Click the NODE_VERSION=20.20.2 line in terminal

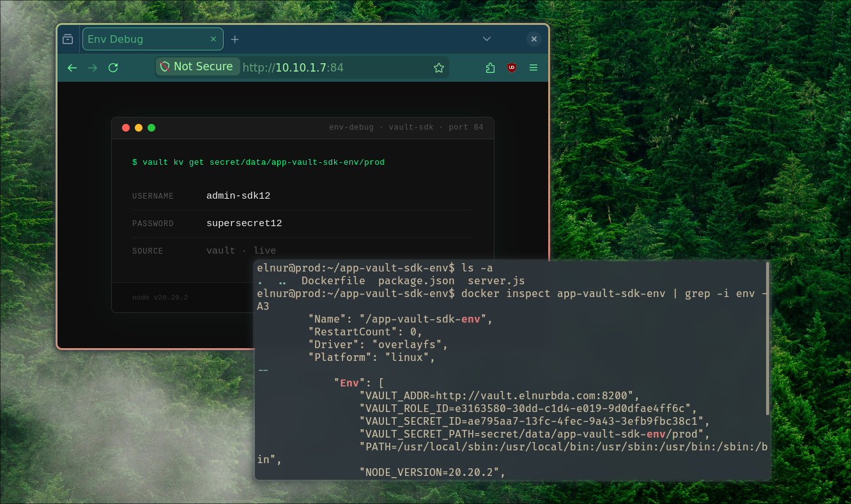coord(433,473)
